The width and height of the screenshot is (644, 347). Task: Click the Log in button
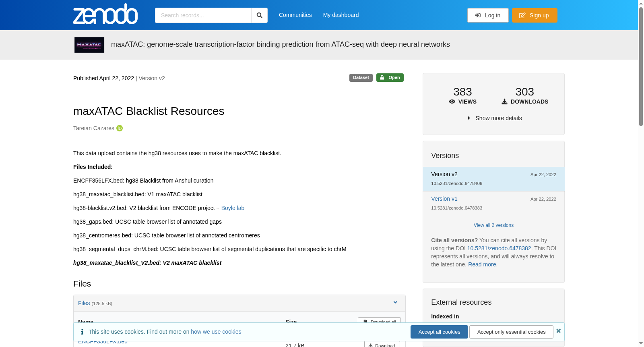488,15
